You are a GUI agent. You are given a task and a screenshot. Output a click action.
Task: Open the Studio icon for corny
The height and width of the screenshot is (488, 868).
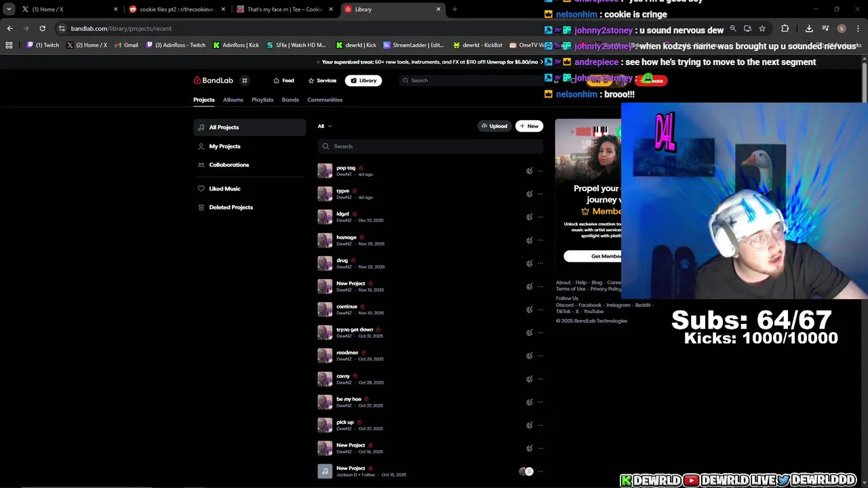point(530,379)
